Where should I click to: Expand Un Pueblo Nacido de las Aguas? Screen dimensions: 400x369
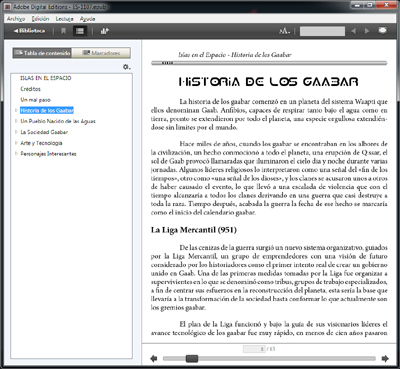pyautogui.click(x=16, y=121)
